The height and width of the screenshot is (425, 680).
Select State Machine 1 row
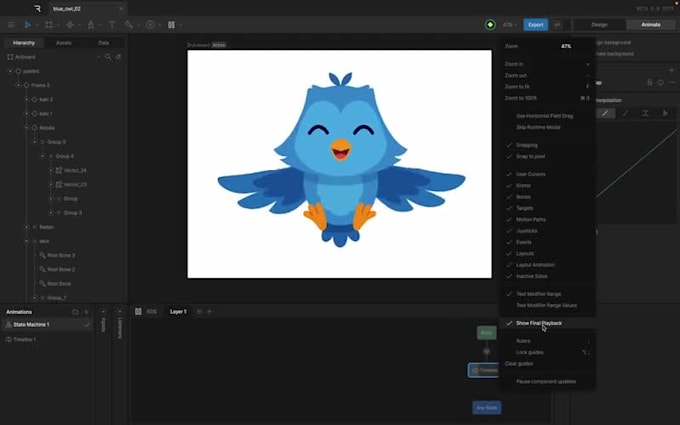coord(47,324)
